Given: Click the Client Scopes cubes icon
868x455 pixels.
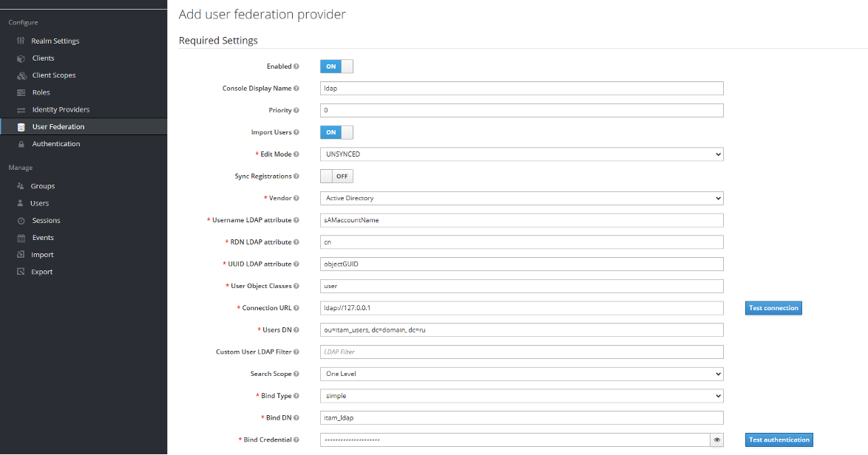Looking at the screenshot, I should click(21, 75).
